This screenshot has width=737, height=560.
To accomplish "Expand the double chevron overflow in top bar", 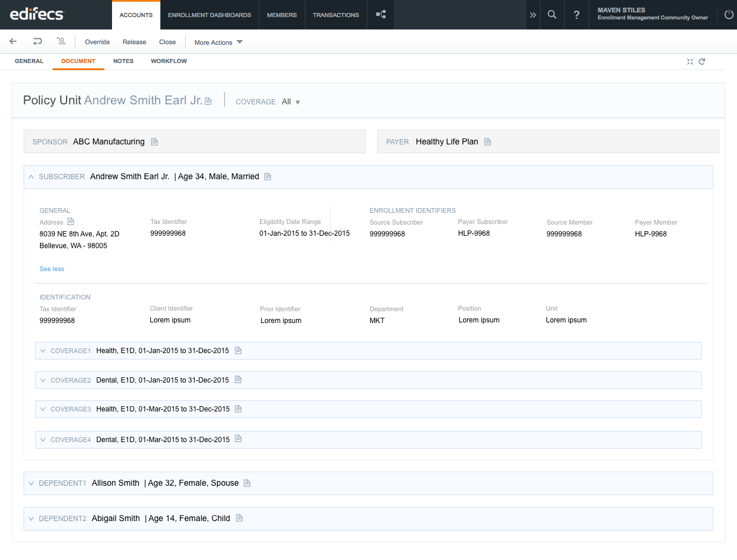I will point(533,15).
